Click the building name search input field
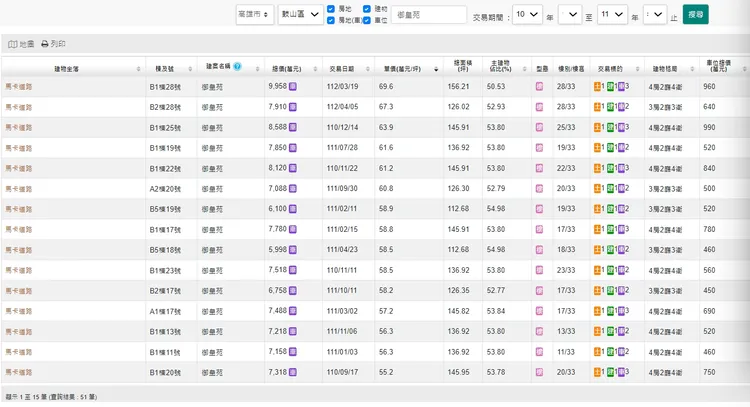The image size is (750, 407). click(x=429, y=15)
